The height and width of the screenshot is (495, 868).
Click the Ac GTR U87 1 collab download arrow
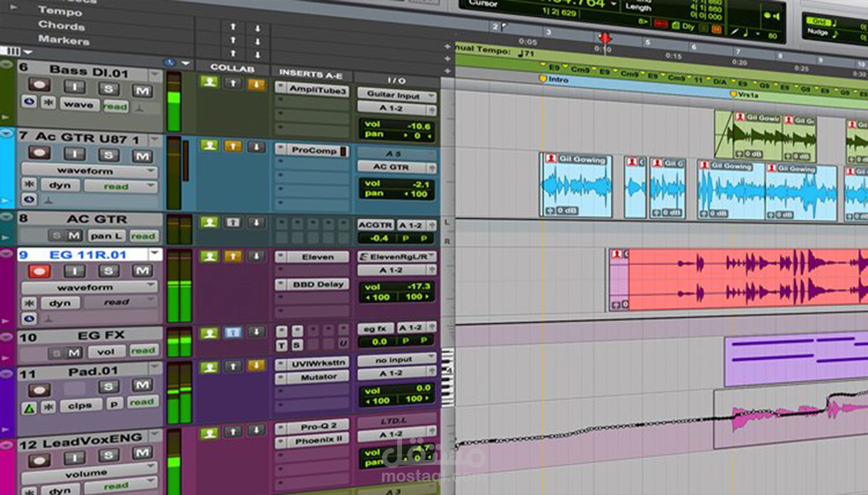pyautogui.click(x=257, y=147)
